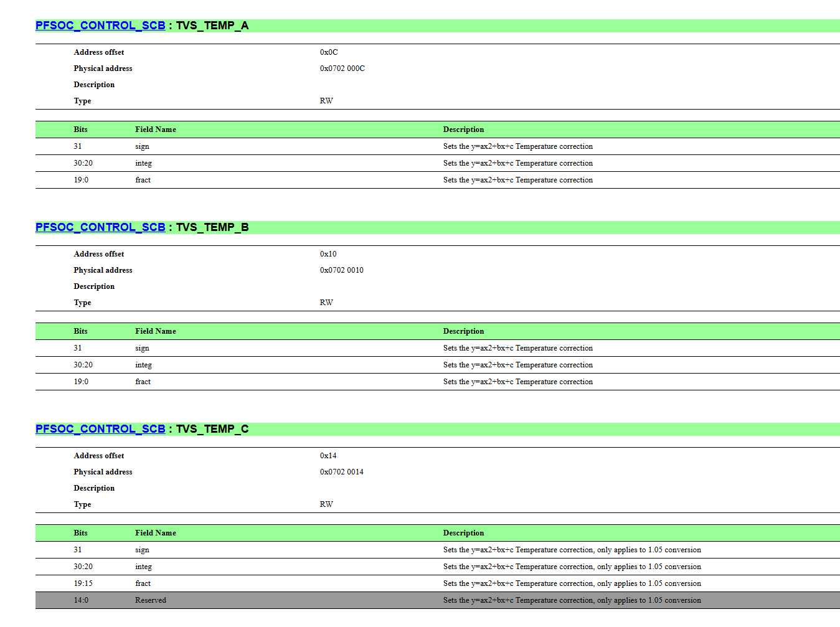Click the description of TVS_TEMP_C Reserved row
Image resolution: width=840 pixels, height=627 pixels.
point(572,600)
